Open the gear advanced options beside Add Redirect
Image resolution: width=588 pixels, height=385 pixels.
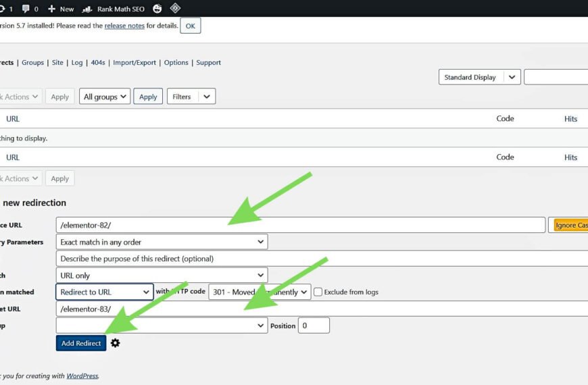(x=115, y=343)
